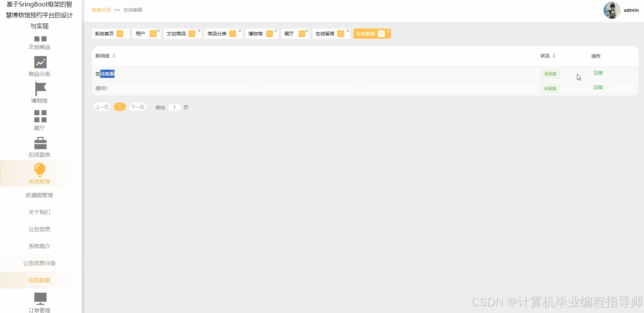Select page 1 pagination button
This screenshot has width=644, height=313.
(120, 107)
